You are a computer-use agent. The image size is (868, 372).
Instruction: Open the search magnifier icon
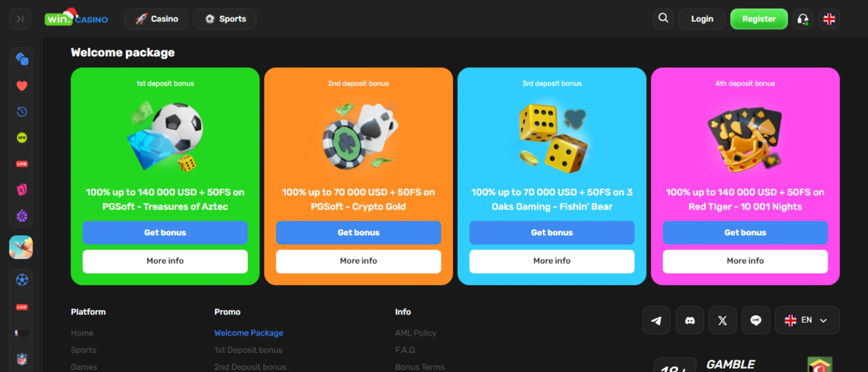point(663,19)
